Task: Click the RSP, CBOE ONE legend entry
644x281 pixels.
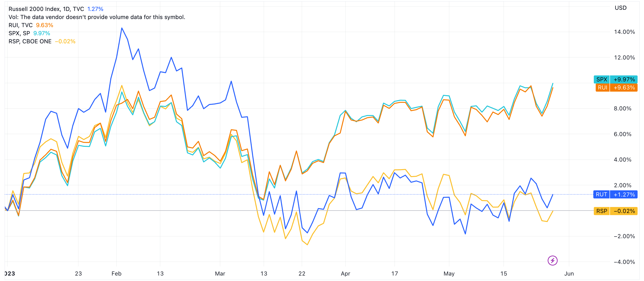Action: [x=30, y=41]
